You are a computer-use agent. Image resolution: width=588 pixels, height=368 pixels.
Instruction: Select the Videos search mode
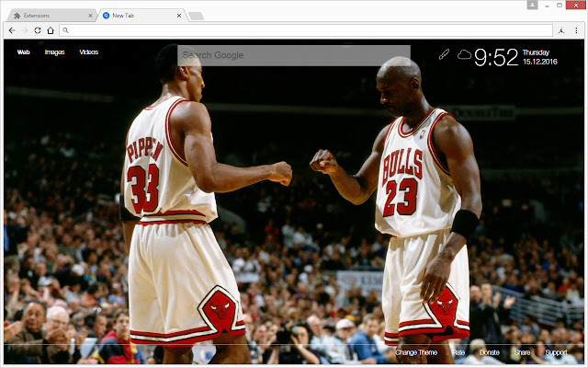(89, 52)
